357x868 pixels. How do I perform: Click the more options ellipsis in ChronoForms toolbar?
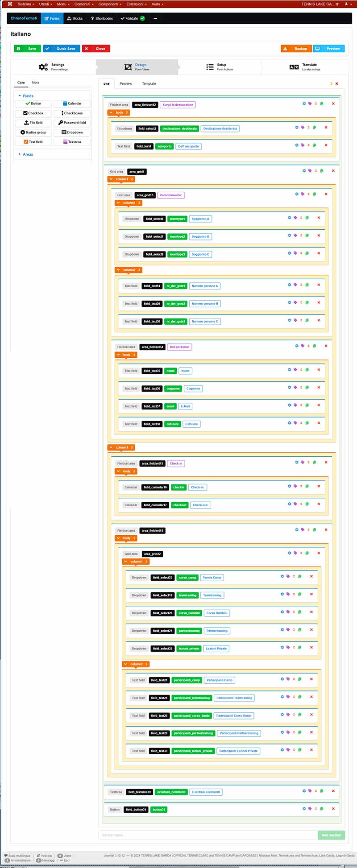[155, 18]
